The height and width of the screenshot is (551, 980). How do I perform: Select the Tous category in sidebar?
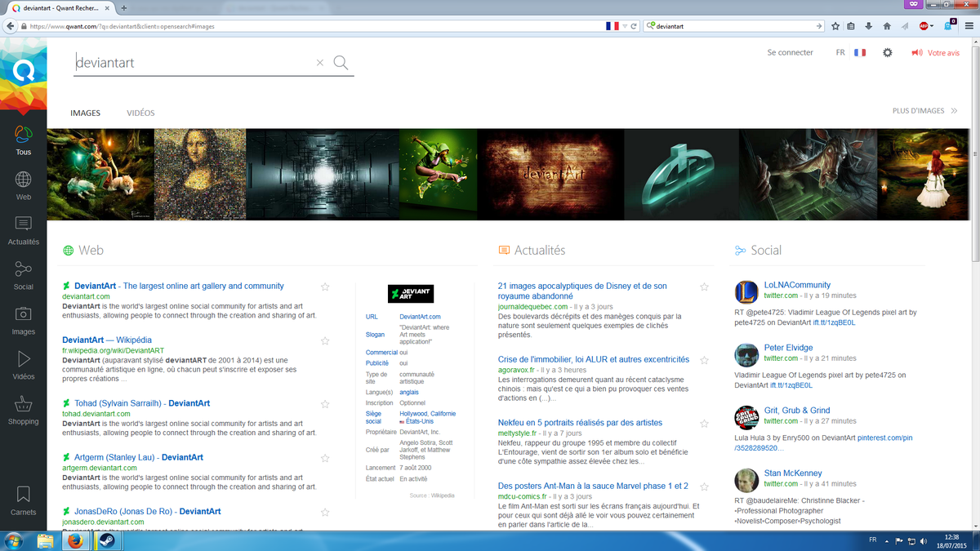point(23,140)
